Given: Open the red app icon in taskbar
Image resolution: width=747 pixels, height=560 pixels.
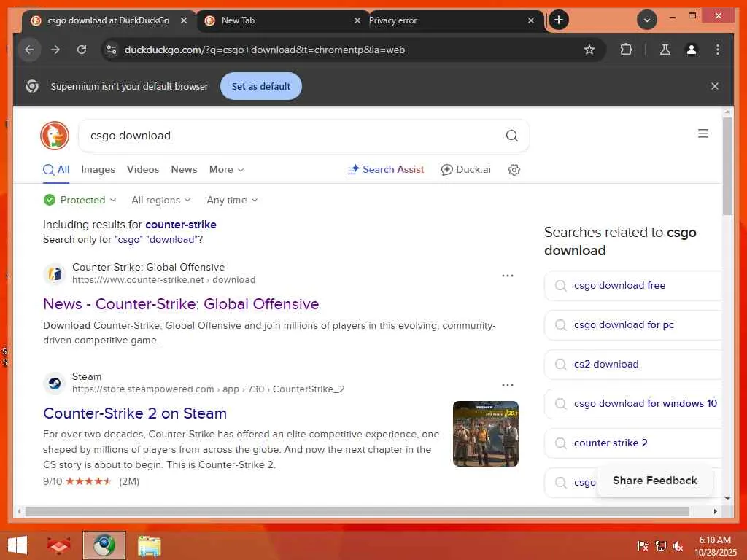Looking at the screenshot, I should click(x=58, y=545).
